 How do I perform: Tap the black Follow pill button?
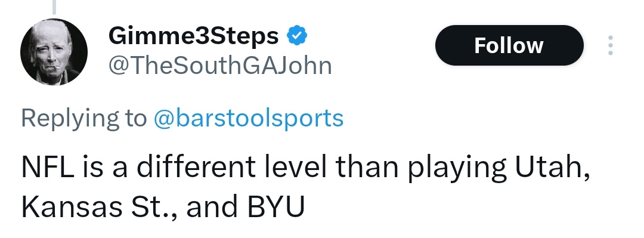pyautogui.click(x=509, y=45)
